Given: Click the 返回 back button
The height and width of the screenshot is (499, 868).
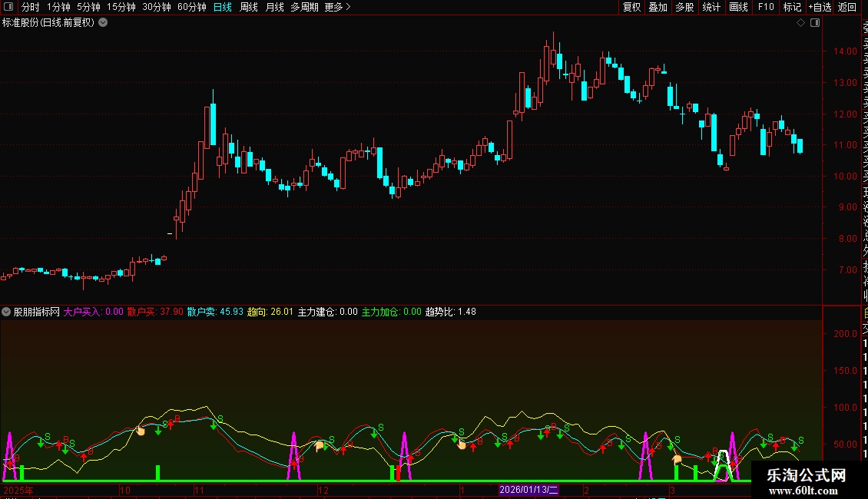Looking at the screenshot, I should (x=847, y=7).
